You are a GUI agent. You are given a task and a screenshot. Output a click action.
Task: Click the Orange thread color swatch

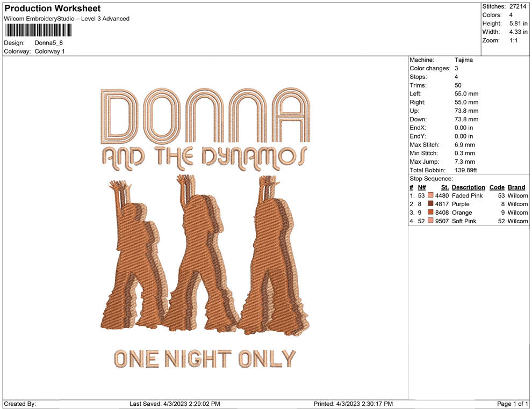click(x=430, y=212)
